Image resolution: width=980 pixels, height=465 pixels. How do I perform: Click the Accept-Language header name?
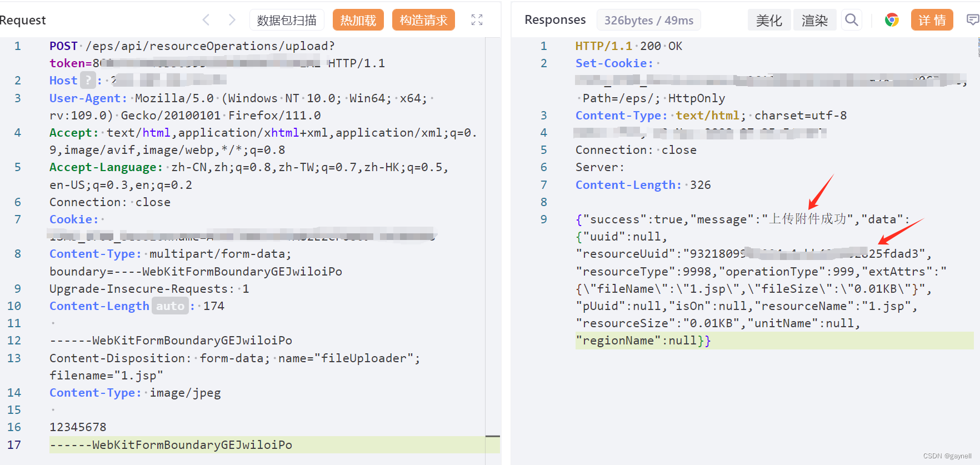tap(106, 167)
